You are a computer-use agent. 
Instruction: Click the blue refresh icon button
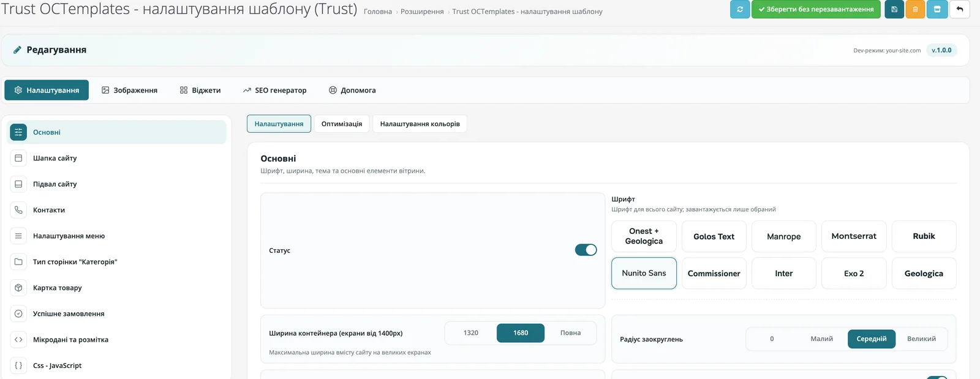click(x=740, y=9)
